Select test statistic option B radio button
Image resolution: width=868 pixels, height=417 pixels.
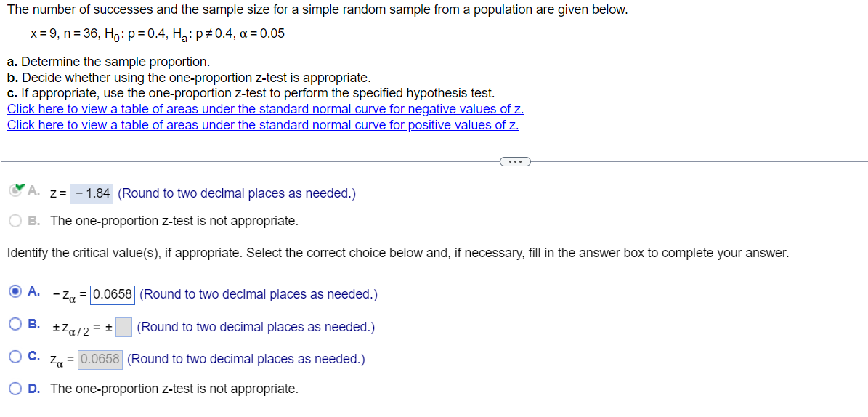(x=16, y=221)
